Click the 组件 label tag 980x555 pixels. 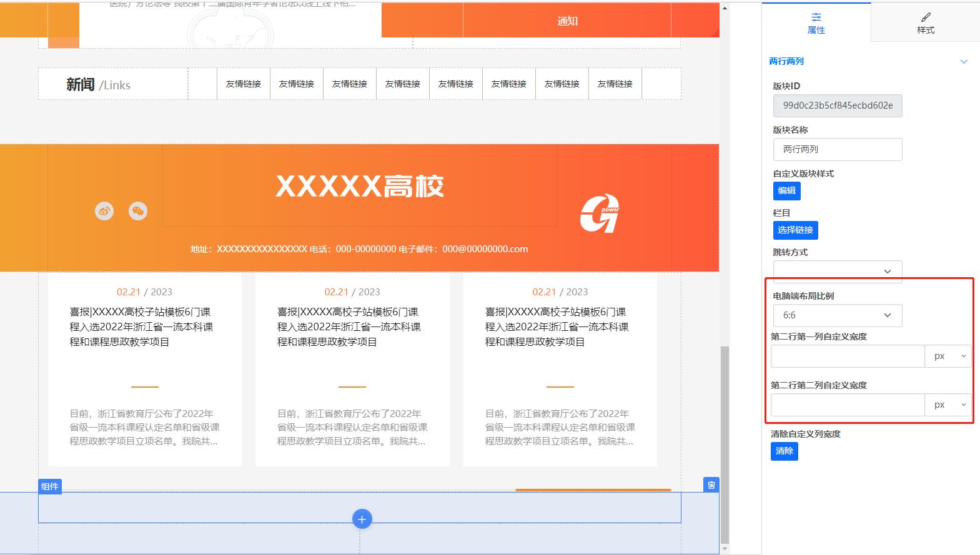pyautogui.click(x=50, y=486)
